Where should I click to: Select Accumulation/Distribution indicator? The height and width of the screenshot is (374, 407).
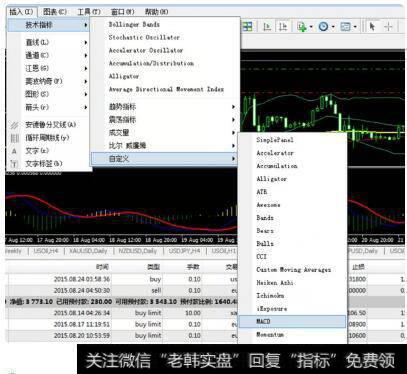pos(164,63)
